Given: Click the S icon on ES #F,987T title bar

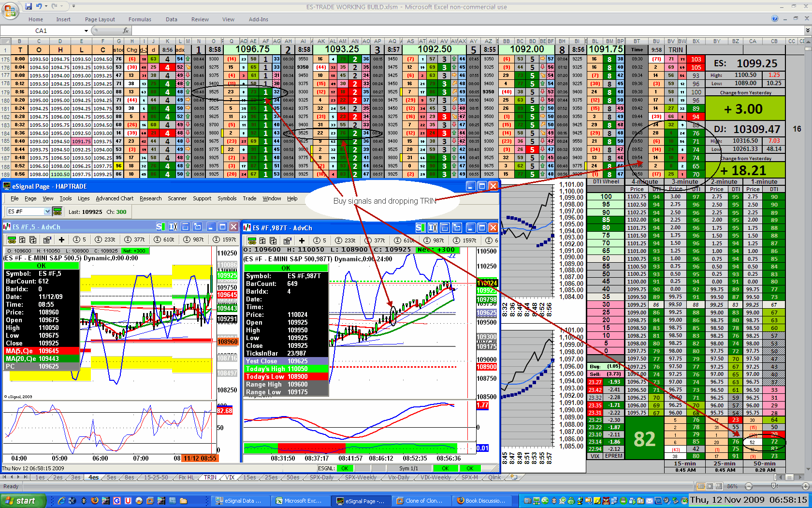Looking at the screenshot, I should [420, 227].
